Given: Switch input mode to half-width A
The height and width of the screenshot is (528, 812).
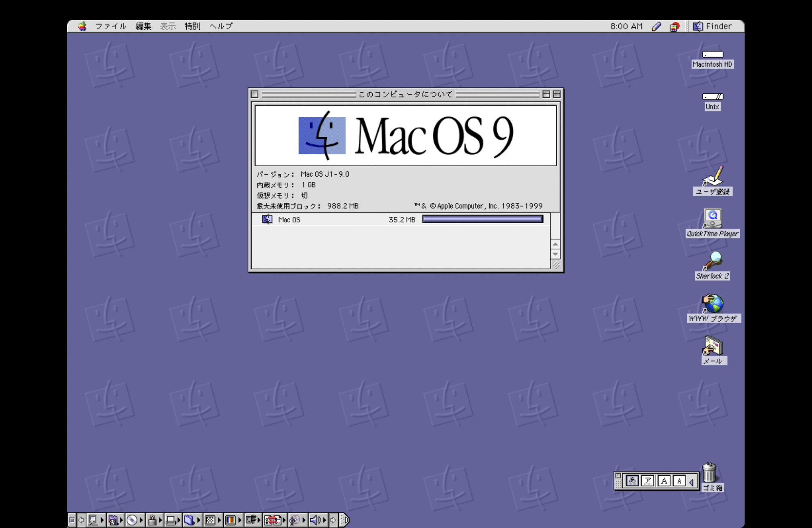Looking at the screenshot, I should (x=679, y=481).
